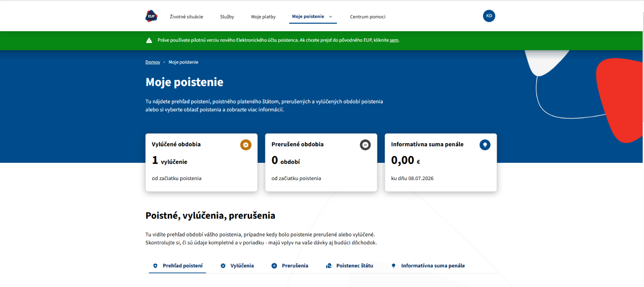Image resolution: width=644 pixels, height=287 pixels.
Task: Click the pause icon beside Prerušenia tab
Action: (x=274, y=266)
